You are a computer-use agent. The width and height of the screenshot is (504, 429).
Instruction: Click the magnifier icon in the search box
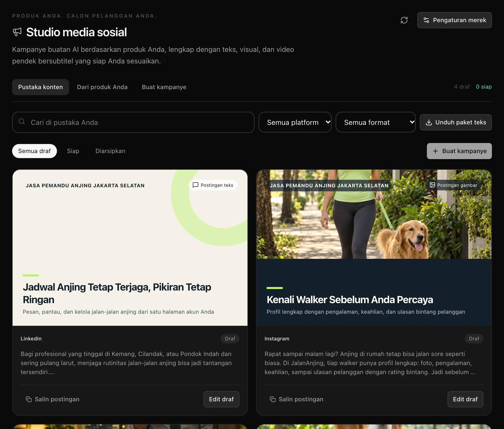(x=22, y=122)
